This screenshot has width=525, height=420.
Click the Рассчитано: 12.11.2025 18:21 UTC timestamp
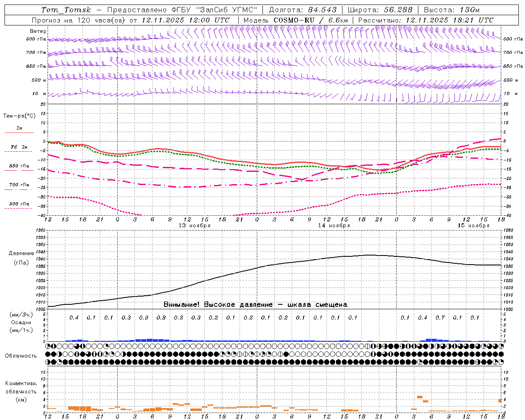click(426, 20)
